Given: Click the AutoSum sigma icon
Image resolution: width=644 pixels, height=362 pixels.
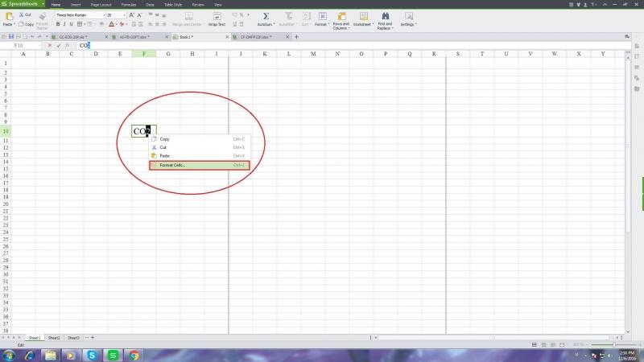Looking at the screenshot, I should [265, 15].
